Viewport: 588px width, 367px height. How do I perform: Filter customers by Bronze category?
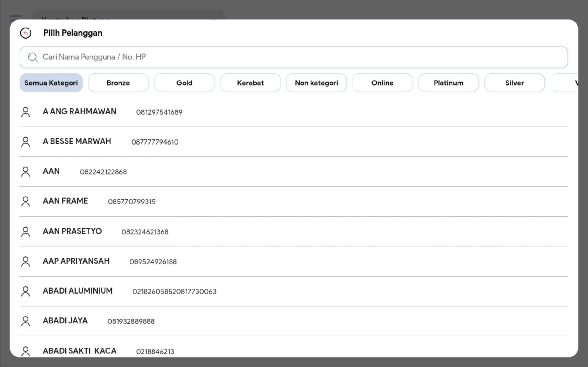[118, 83]
